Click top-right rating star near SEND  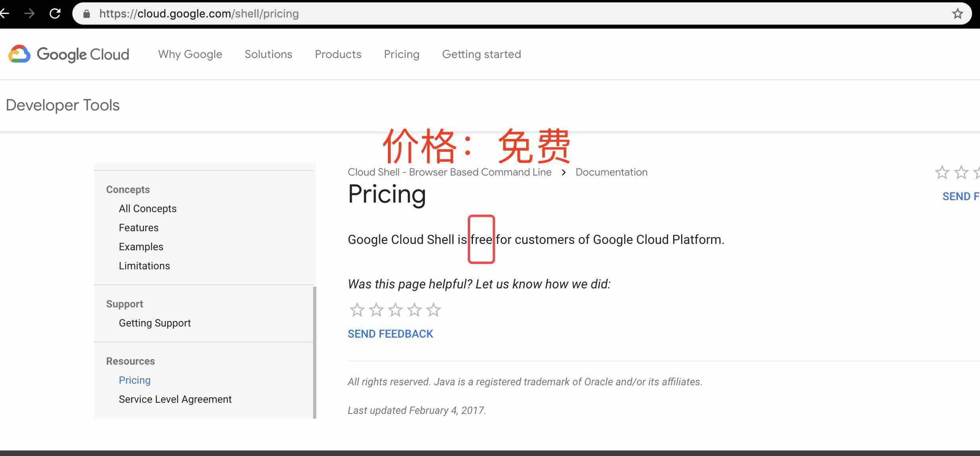click(942, 172)
